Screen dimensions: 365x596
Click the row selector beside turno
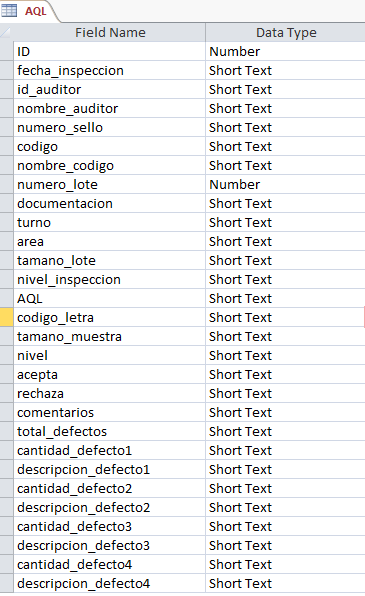(x=6, y=222)
